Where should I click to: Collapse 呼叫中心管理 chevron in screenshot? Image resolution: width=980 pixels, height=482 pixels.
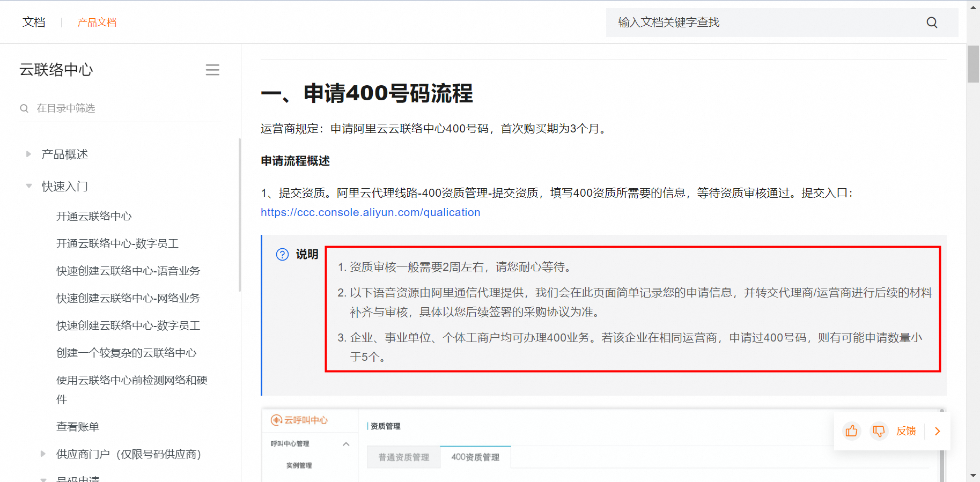346,444
